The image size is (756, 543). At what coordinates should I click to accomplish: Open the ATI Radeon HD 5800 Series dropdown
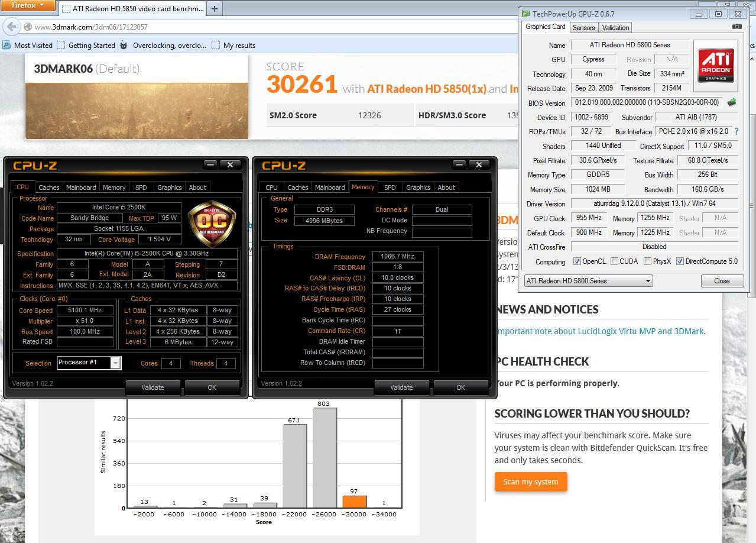click(589, 281)
